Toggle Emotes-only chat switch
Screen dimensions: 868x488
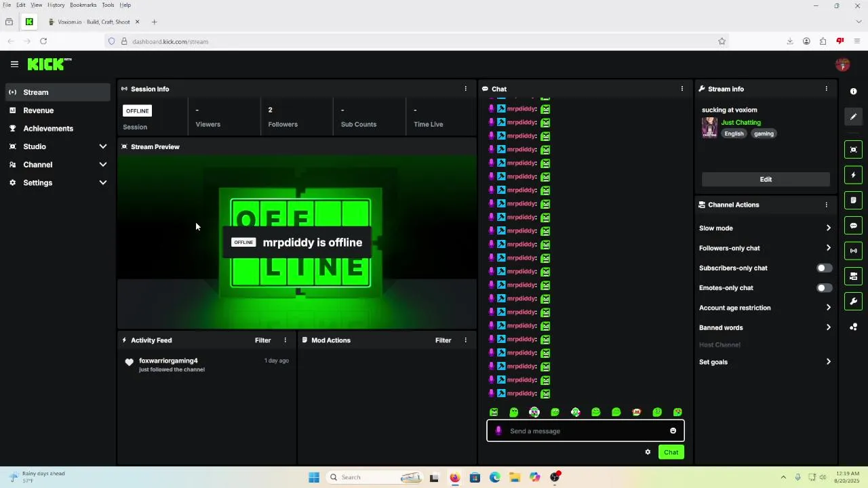pyautogui.click(x=824, y=288)
